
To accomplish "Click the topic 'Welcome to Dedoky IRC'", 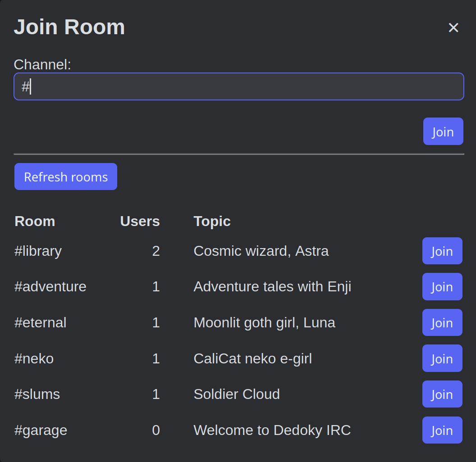I will click(x=272, y=430).
